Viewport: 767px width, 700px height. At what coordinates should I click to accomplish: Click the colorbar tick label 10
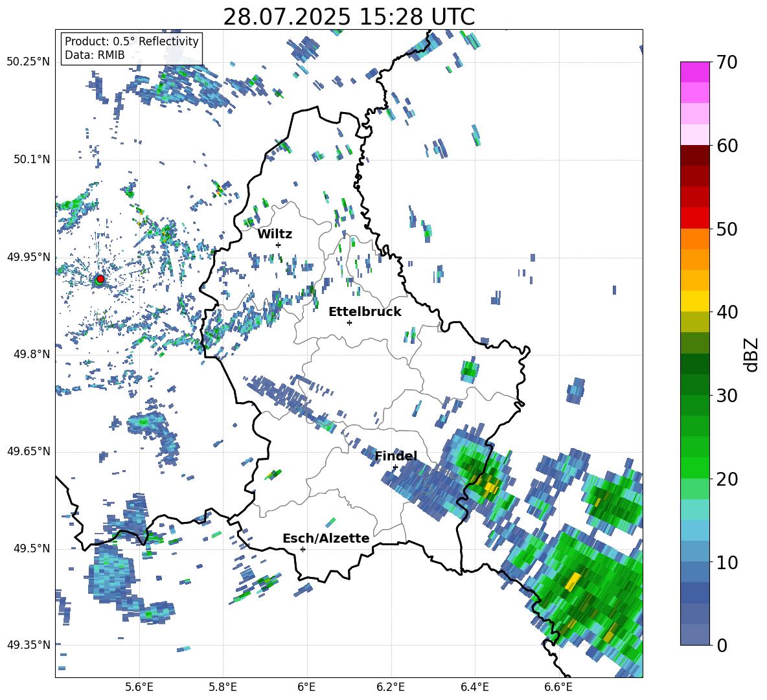(x=727, y=562)
